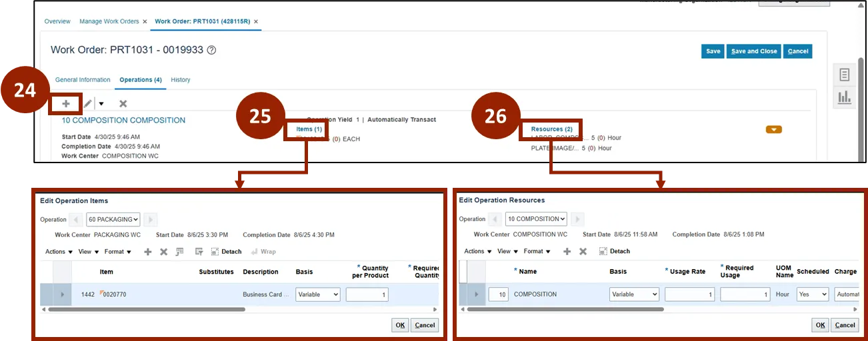Go to next operation in Edit Operation Resources
The image size is (868, 341).
(x=578, y=219)
